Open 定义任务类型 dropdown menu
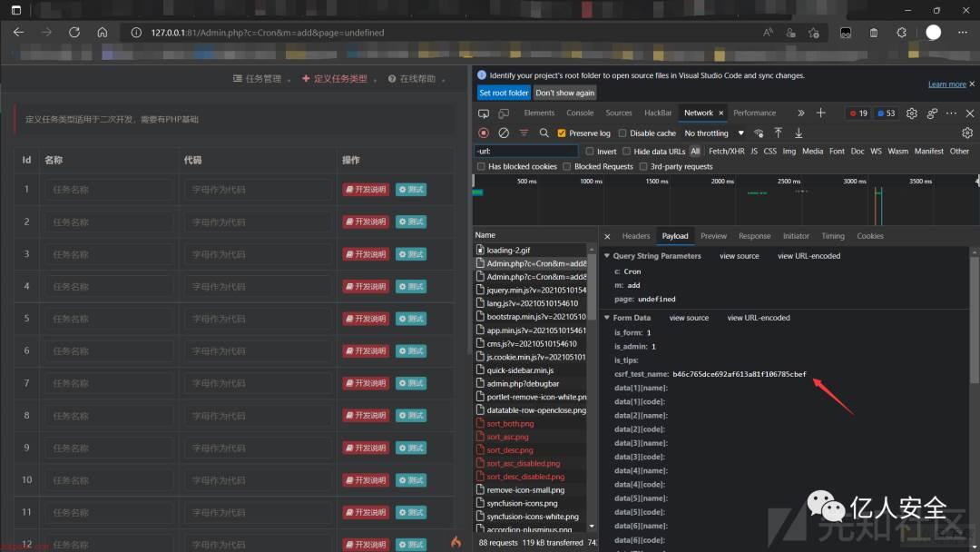The height and width of the screenshot is (552, 980). pos(339,79)
